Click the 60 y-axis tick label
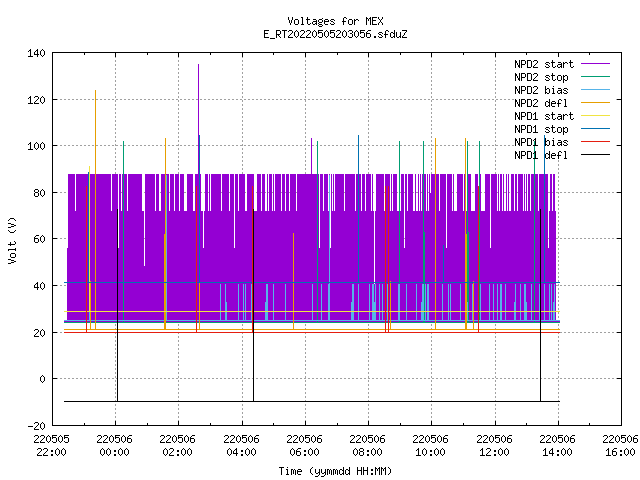Viewport: 640px width, 480px height. tap(39, 240)
